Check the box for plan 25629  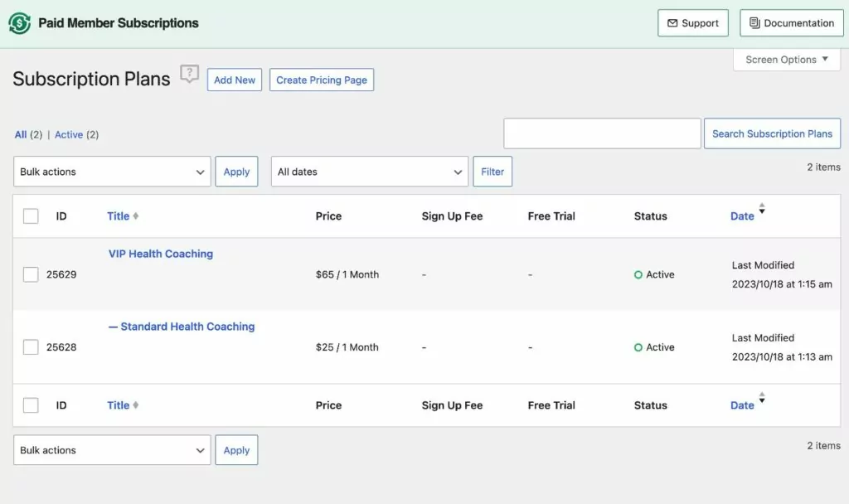pos(31,274)
